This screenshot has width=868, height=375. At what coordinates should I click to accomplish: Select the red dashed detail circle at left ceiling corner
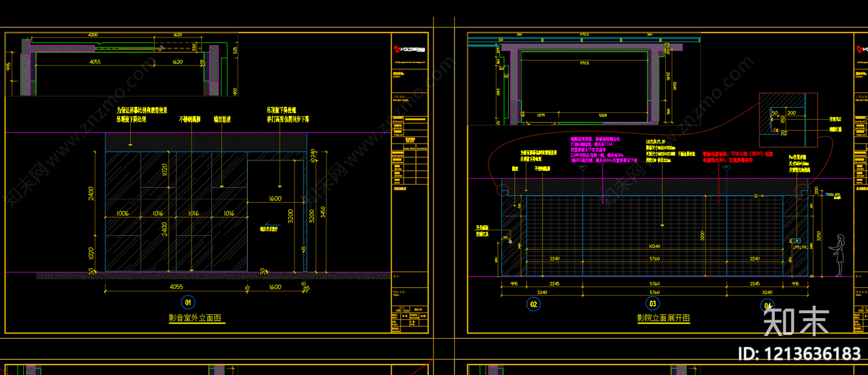click(x=503, y=190)
